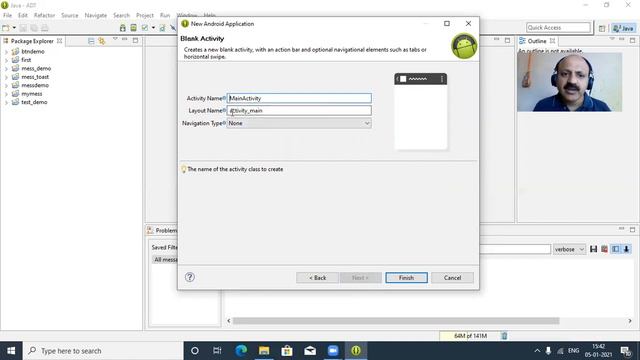Click the Eclipse ADT taskbar icon
The height and width of the screenshot is (360, 640).
(x=356, y=351)
